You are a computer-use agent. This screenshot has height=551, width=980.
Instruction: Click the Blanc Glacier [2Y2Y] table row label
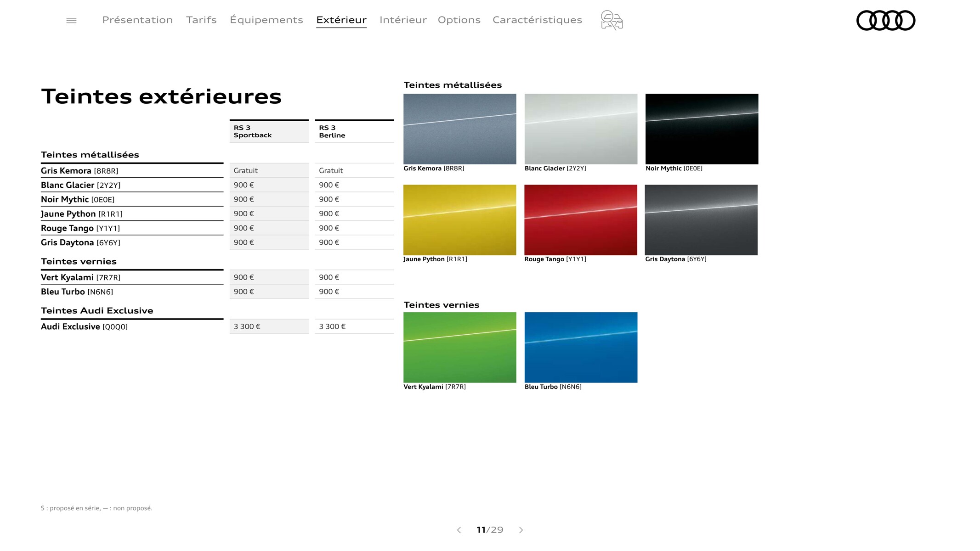tap(81, 185)
